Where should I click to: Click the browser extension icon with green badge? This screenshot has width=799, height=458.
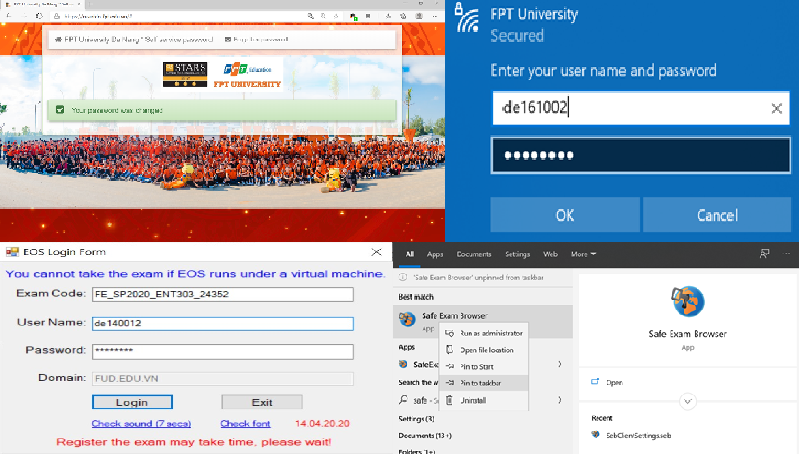click(x=354, y=16)
